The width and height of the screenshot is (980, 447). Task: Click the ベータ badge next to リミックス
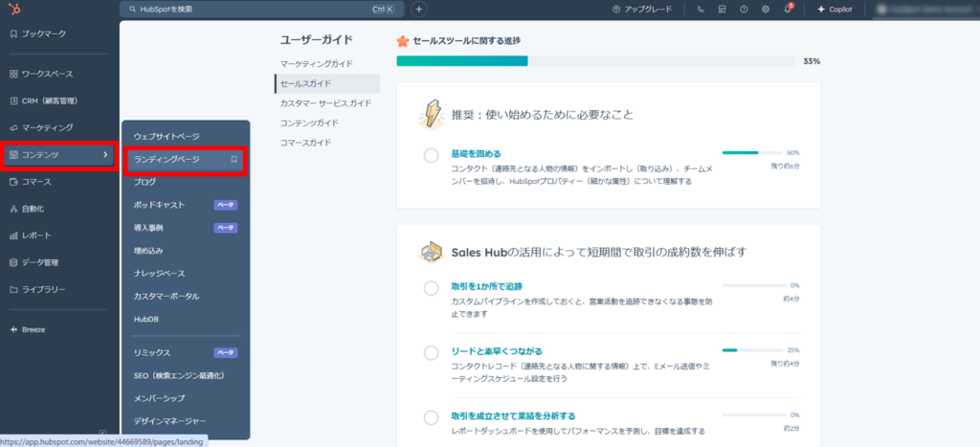pyautogui.click(x=226, y=352)
